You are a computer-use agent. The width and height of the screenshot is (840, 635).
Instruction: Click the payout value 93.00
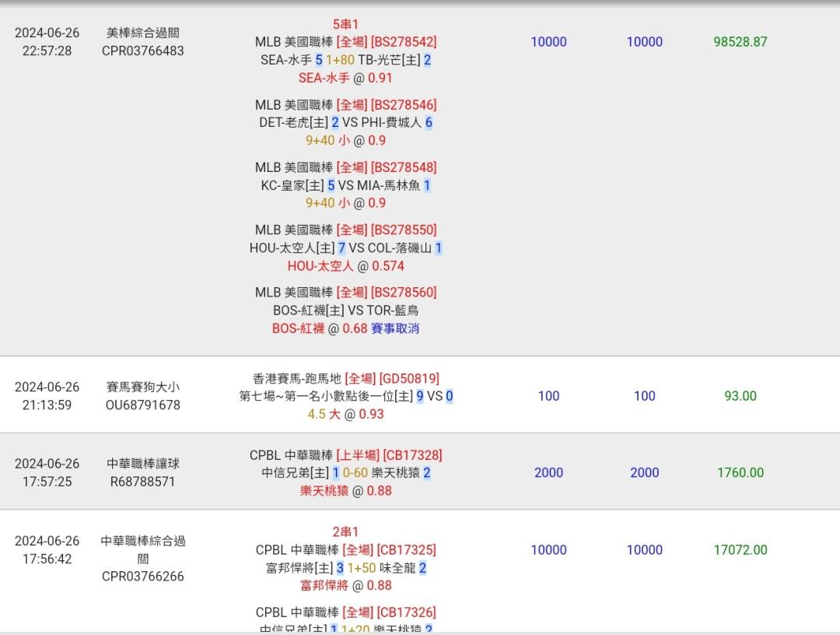tap(740, 396)
